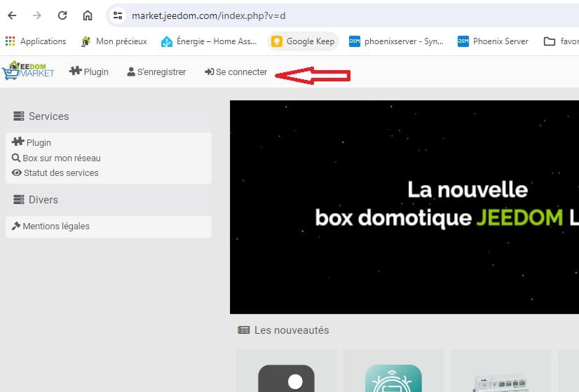Click the Services section heading
This screenshot has height=392, width=579.
[41, 116]
